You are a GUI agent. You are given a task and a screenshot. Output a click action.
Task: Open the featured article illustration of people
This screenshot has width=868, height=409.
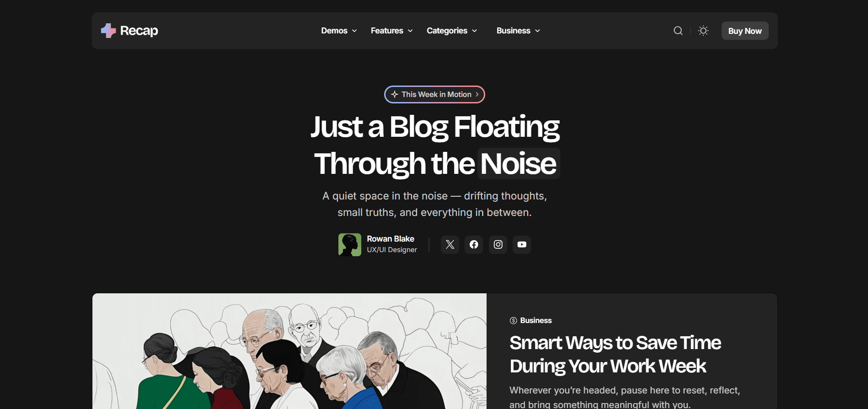[x=289, y=351]
